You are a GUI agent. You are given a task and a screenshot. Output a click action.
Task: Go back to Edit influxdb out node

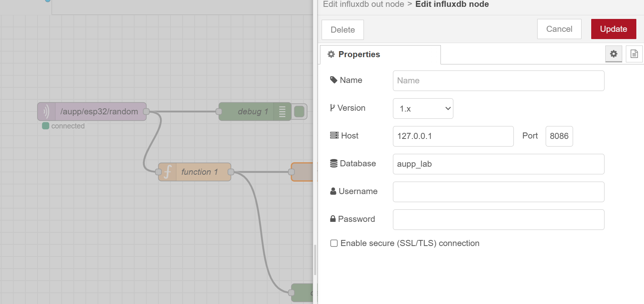click(x=363, y=4)
